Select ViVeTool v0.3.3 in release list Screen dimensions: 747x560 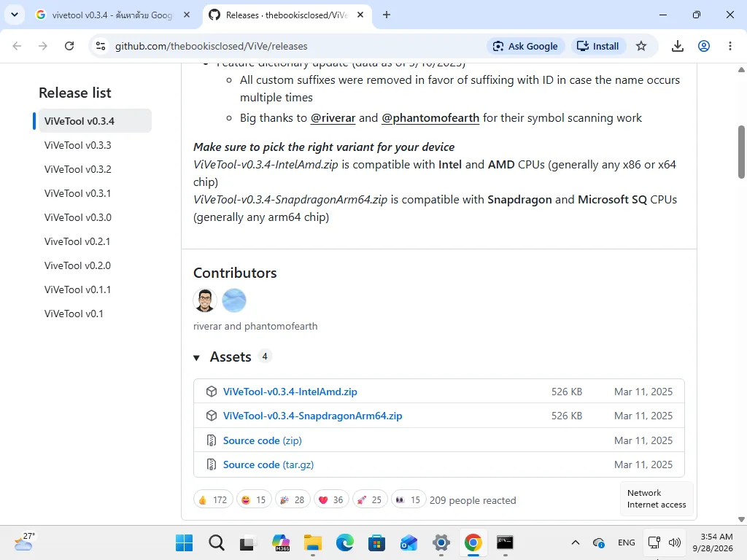tap(77, 145)
